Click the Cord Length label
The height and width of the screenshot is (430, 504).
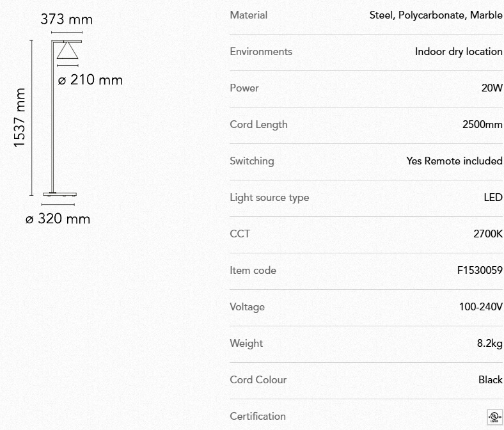(x=258, y=124)
